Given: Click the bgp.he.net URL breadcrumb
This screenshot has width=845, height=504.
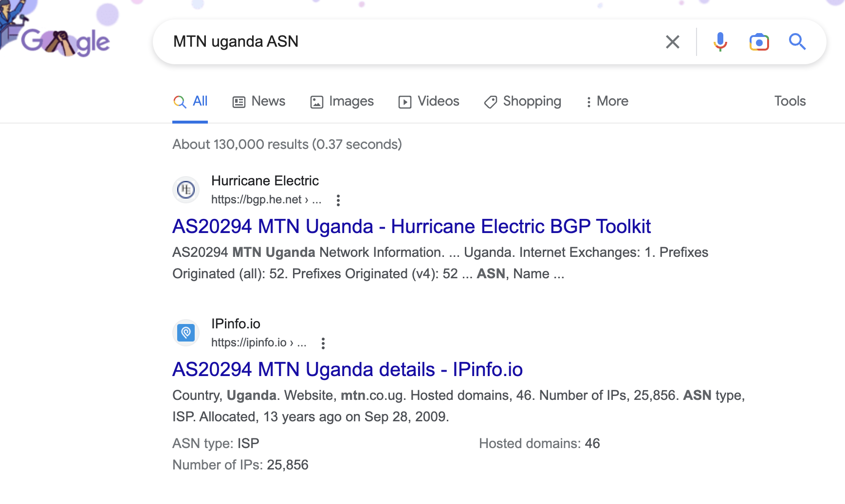Looking at the screenshot, I should click(266, 200).
